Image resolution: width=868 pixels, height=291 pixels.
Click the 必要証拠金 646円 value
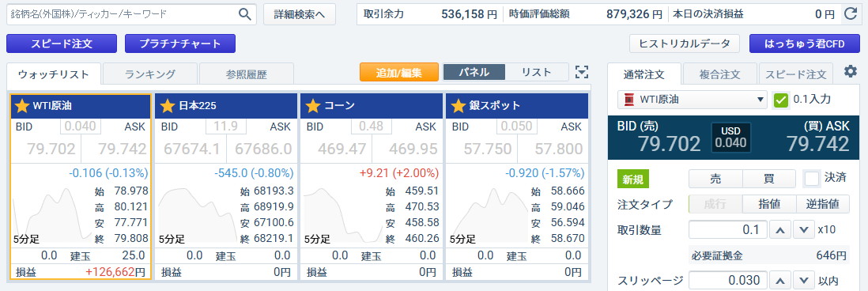point(831,255)
